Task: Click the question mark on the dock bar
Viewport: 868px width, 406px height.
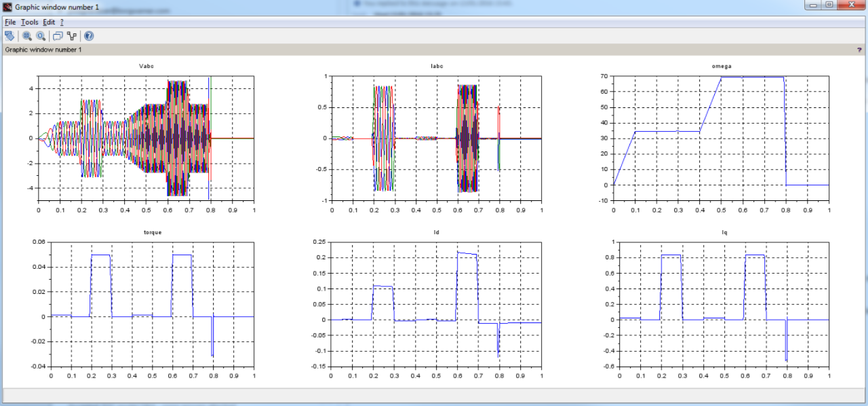Action: pyautogui.click(x=859, y=50)
